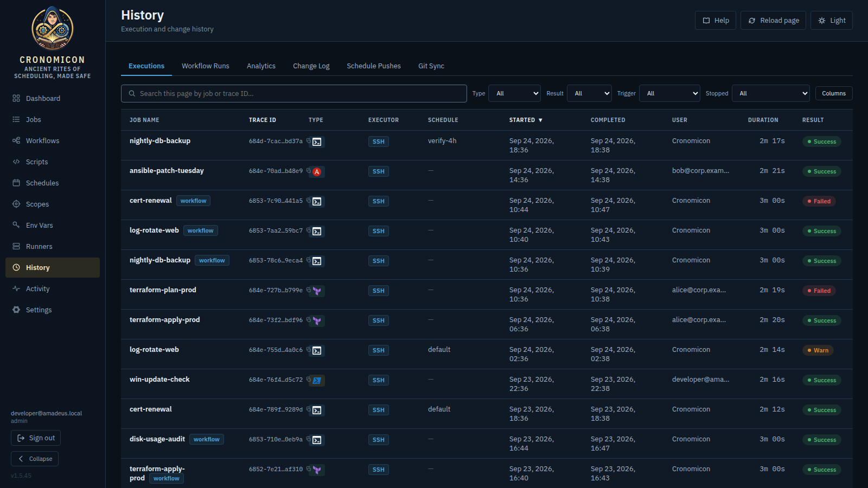This screenshot has height=488, width=868.
Task: Copy trace ID 684d-7cac…bd37a
Action: (309, 140)
